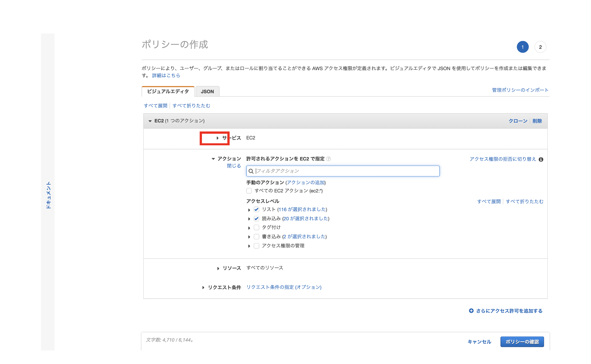The image size is (591, 364).
Task: Expand the サービス section
Action: tap(218, 138)
